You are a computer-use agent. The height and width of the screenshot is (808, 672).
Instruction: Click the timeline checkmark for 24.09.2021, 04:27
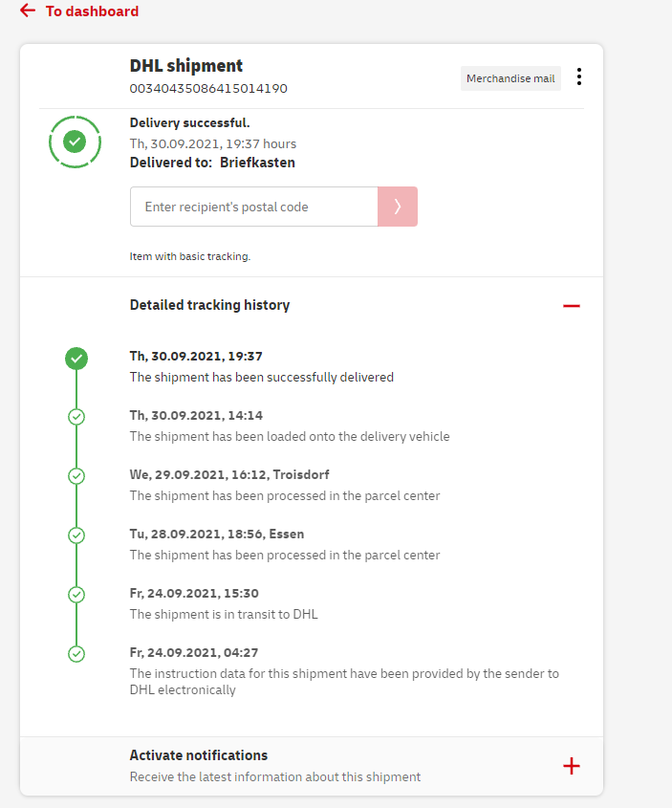point(76,654)
